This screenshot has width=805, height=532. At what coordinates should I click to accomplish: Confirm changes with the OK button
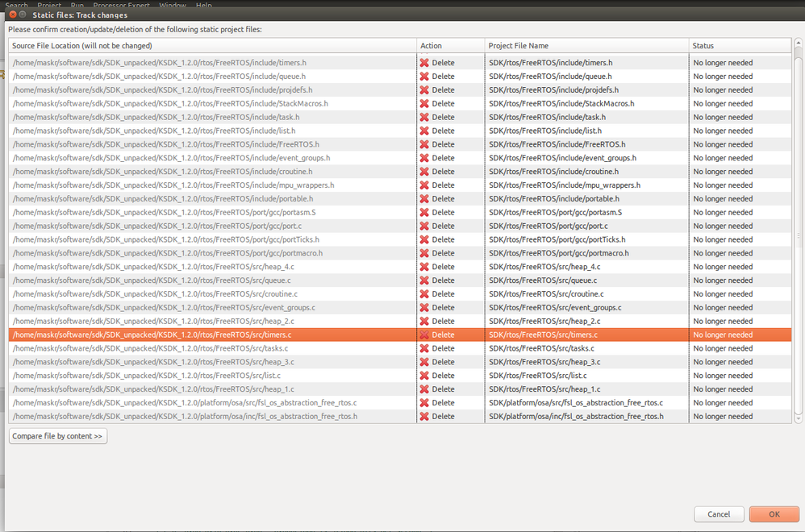coord(774,514)
